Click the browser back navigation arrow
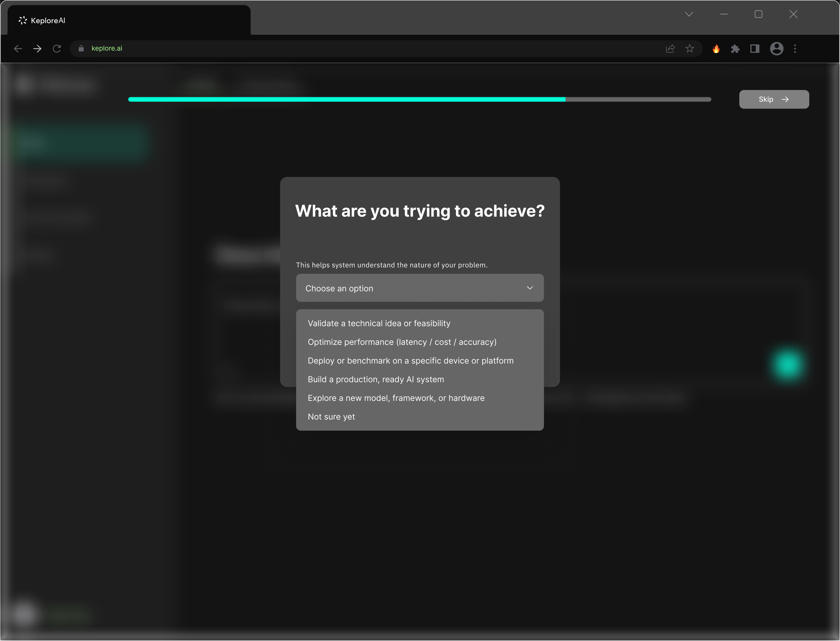The image size is (840, 641). tap(17, 48)
